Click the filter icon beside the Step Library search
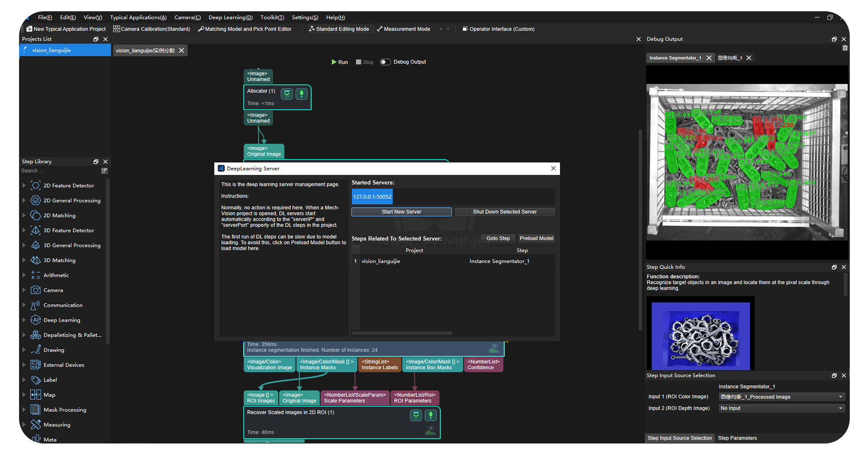This screenshot has width=868, height=453. coord(104,170)
